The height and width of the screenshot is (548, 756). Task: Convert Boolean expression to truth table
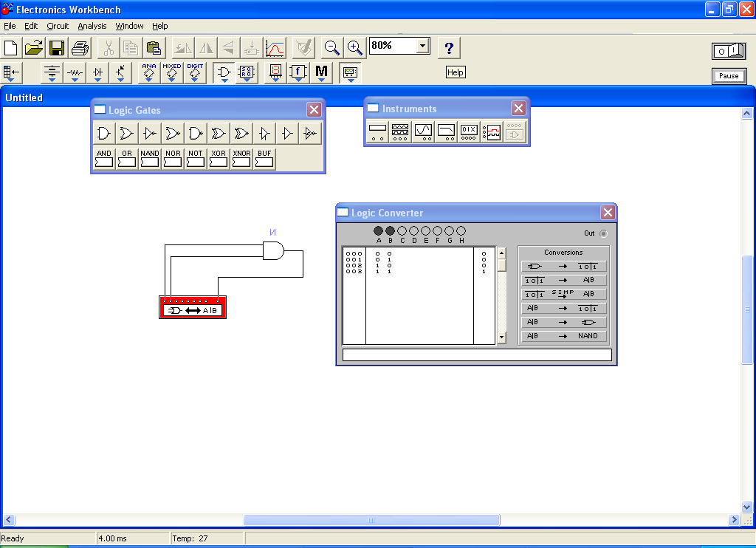pos(563,308)
